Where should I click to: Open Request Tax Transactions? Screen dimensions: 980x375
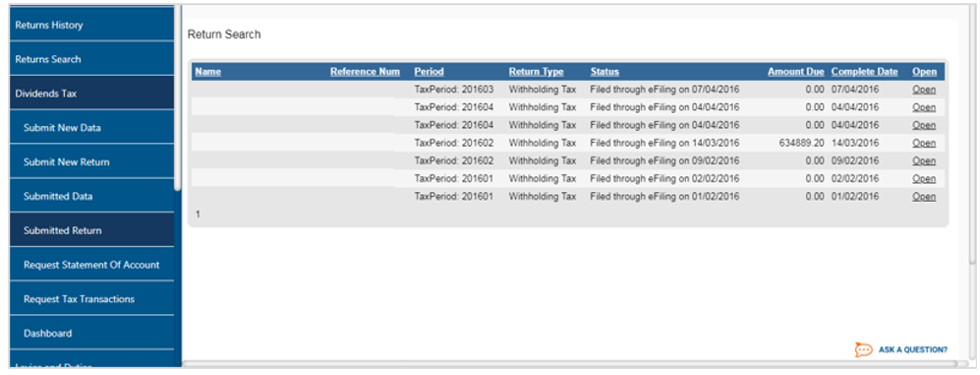pos(91,298)
